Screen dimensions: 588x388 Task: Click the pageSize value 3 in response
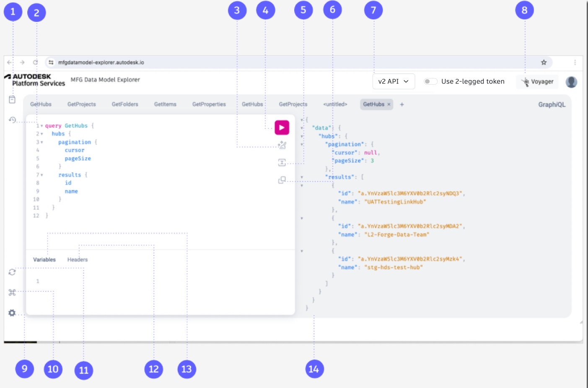372,161
